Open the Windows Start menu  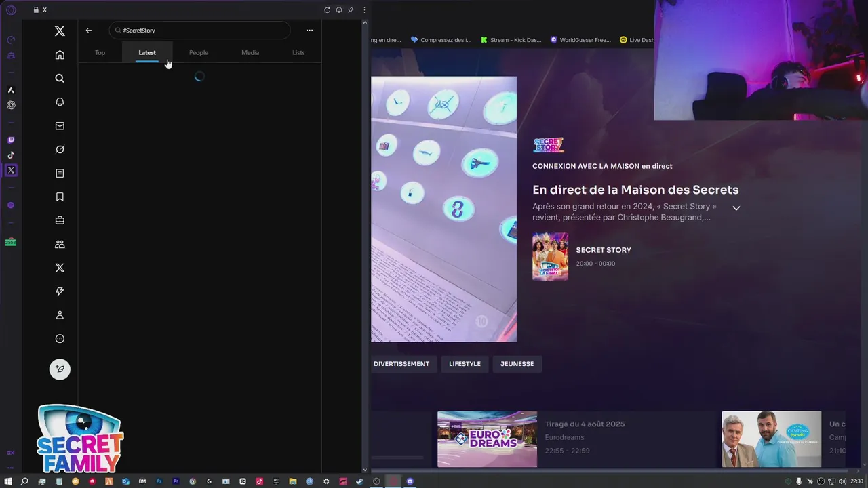(x=8, y=481)
